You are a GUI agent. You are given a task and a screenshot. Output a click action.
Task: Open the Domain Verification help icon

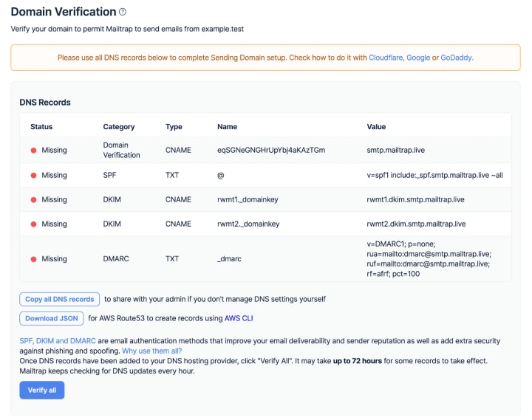[123, 12]
